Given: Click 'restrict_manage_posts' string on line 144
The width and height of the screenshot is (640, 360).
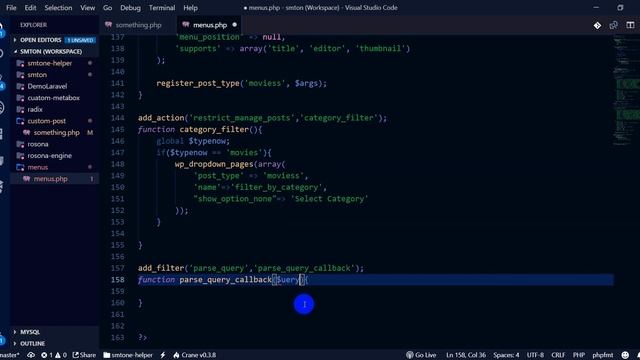Looking at the screenshot, I should tap(243, 118).
